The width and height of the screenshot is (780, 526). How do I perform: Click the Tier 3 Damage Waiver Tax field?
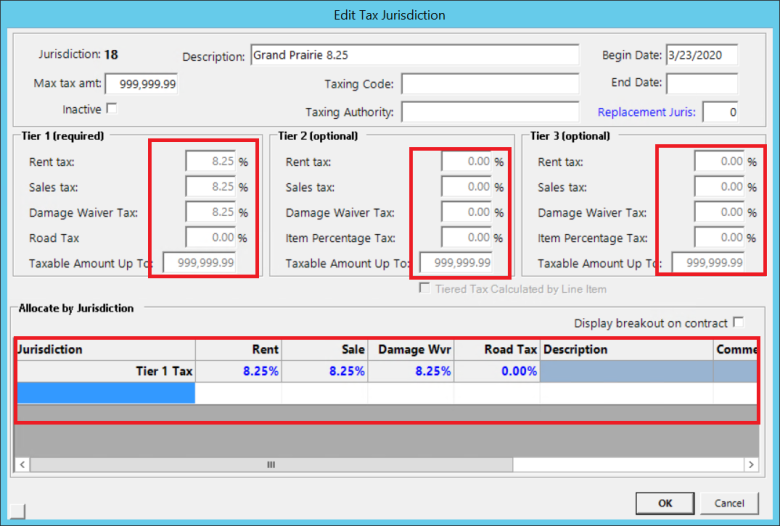(x=719, y=212)
